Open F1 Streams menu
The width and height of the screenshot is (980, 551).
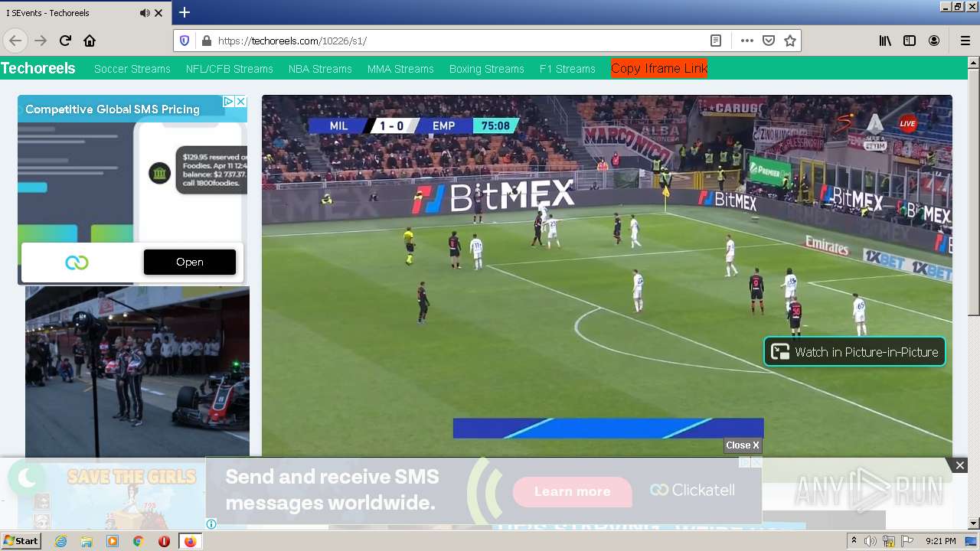click(x=567, y=69)
